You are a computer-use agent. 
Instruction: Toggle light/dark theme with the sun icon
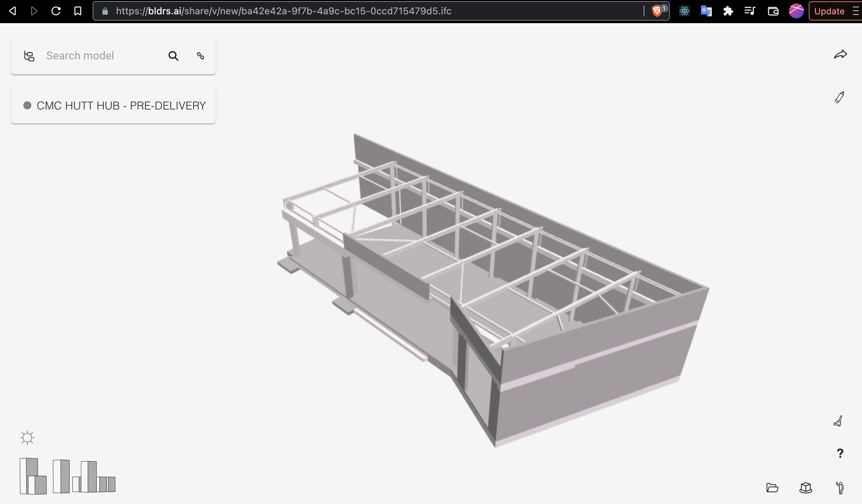(27, 438)
